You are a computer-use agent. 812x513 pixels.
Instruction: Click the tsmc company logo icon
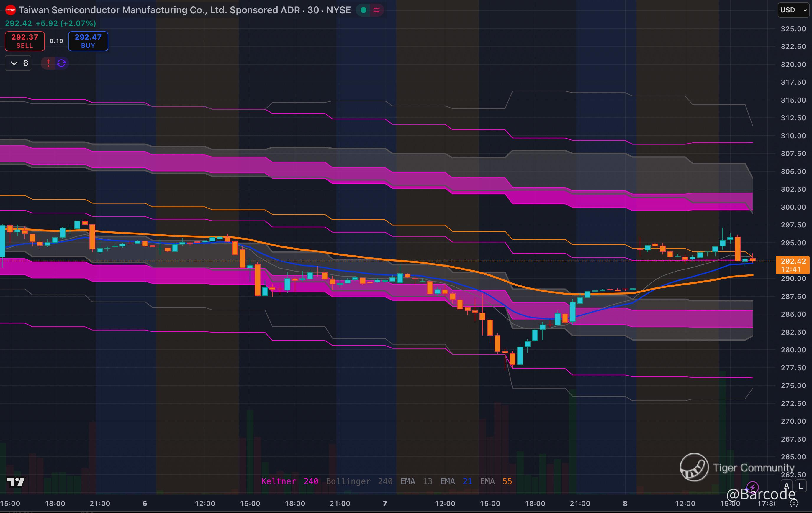[10, 10]
